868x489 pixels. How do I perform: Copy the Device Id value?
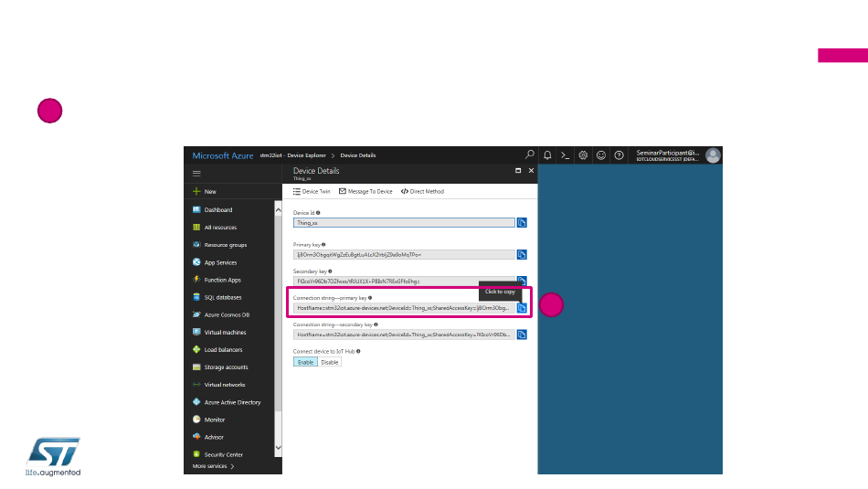coord(522,223)
